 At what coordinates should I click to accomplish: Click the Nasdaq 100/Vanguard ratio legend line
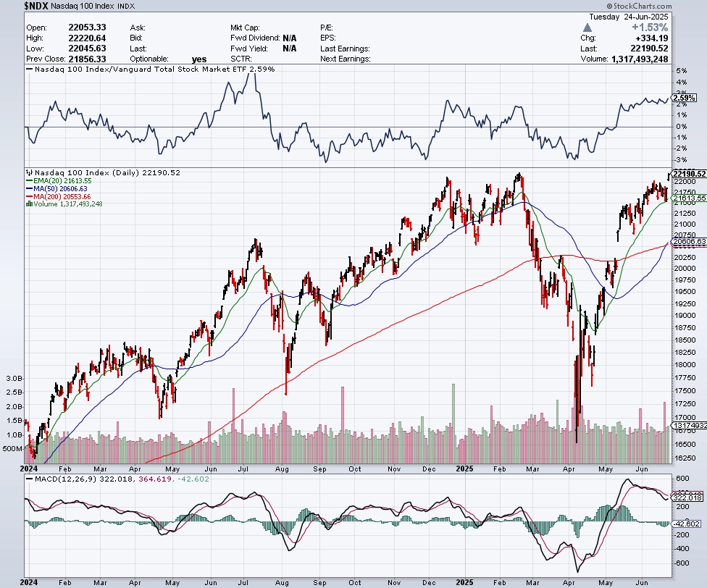[30, 70]
